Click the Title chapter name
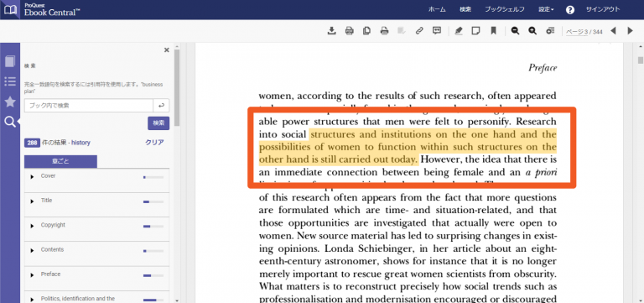 [x=46, y=201]
